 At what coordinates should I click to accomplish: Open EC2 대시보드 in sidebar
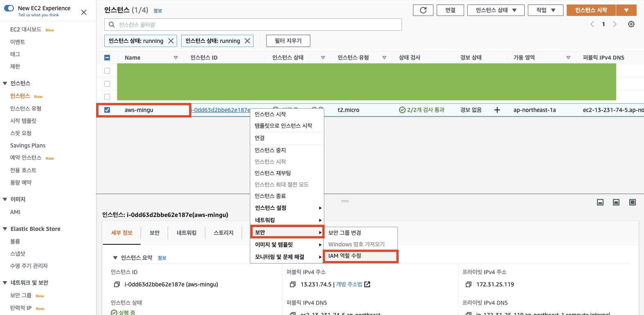click(26, 29)
